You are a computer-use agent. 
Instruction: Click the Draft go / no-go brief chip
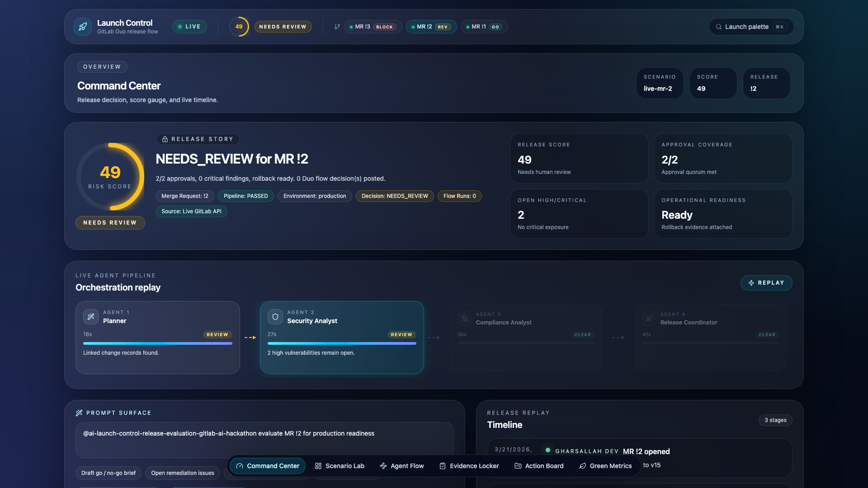(108, 473)
